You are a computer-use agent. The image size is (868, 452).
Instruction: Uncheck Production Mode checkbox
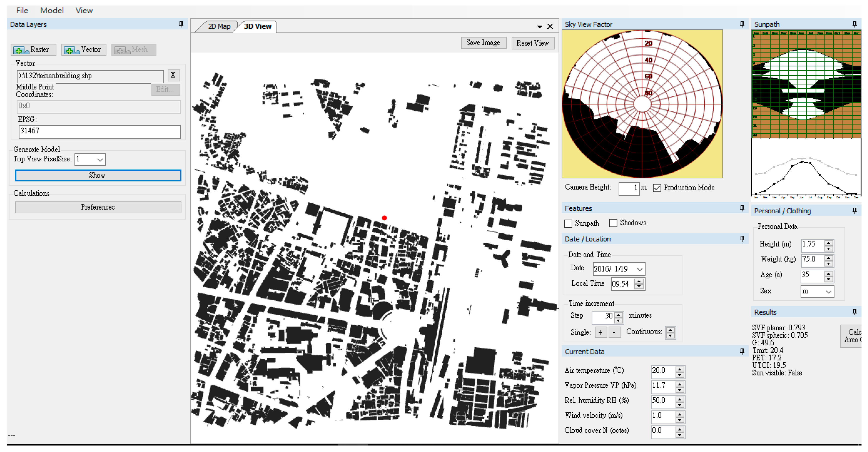pos(657,188)
